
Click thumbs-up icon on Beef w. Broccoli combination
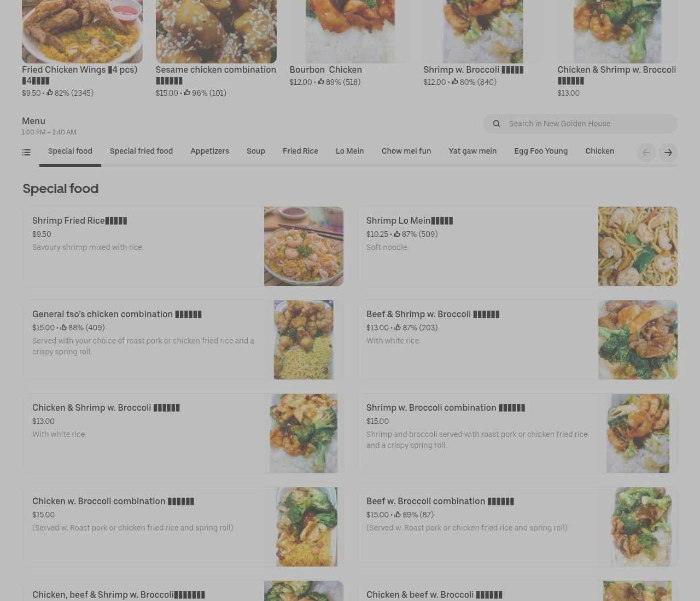pos(398,515)
